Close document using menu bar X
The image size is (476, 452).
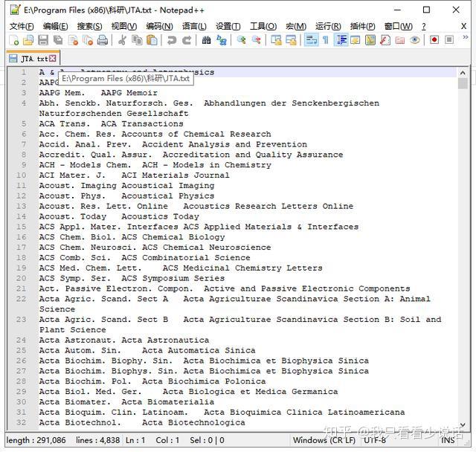point(463,27)
